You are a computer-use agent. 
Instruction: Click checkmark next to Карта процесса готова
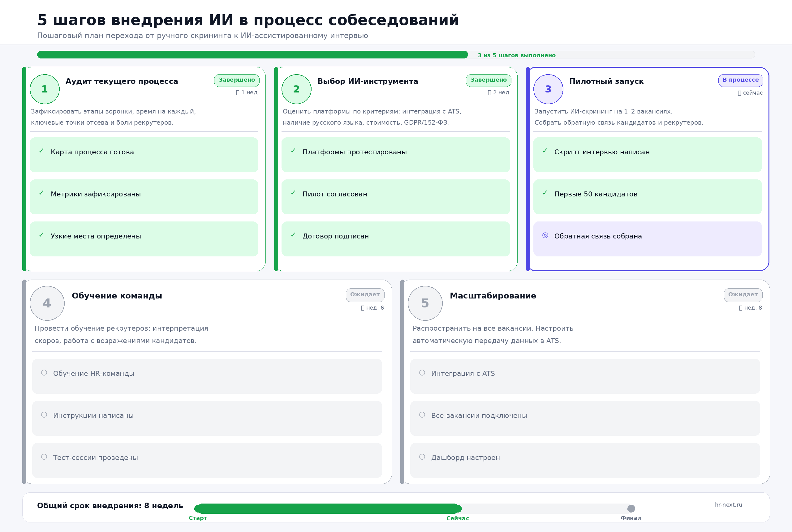tap(41, 151)
